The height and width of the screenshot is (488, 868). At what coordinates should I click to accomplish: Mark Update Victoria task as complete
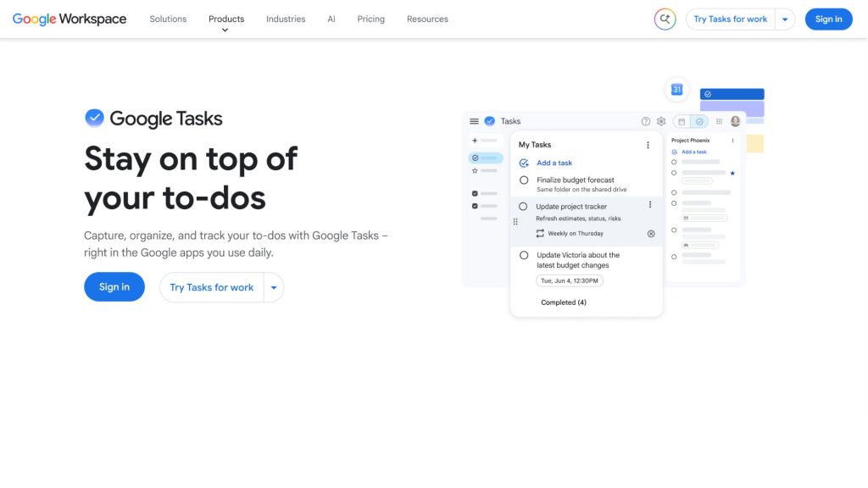tap(524, 255)
